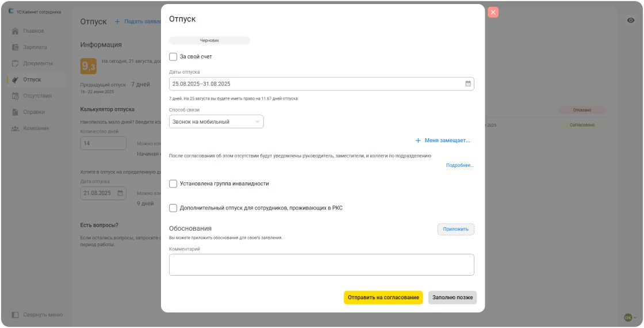The image size is (644, 328).
Task: Click the Отсутствия calendar icon in sidebar
Action: tap(16, 96)
